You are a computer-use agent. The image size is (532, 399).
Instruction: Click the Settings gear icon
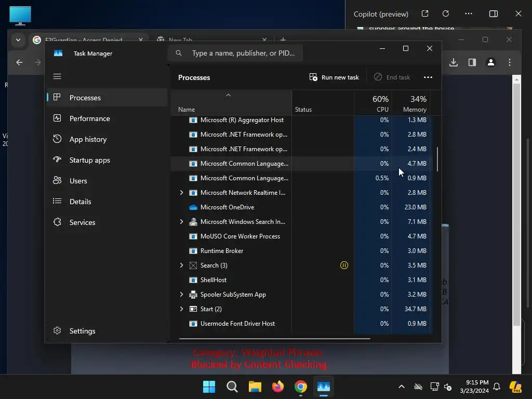[57, 330]
